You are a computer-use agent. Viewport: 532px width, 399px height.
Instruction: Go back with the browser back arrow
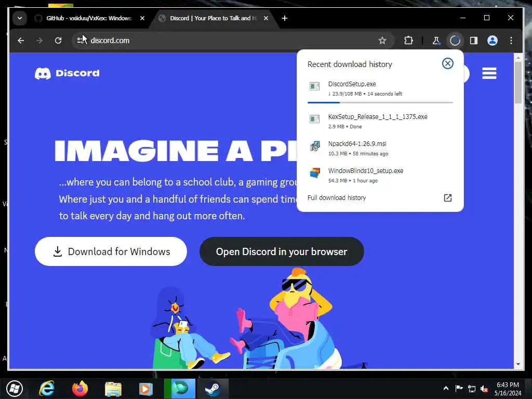[x=21, y=41]
